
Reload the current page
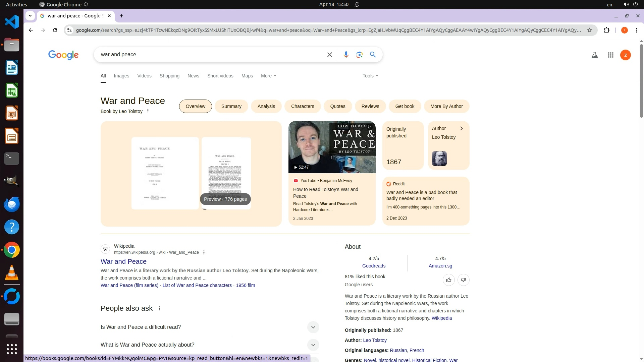coord(55,30)
